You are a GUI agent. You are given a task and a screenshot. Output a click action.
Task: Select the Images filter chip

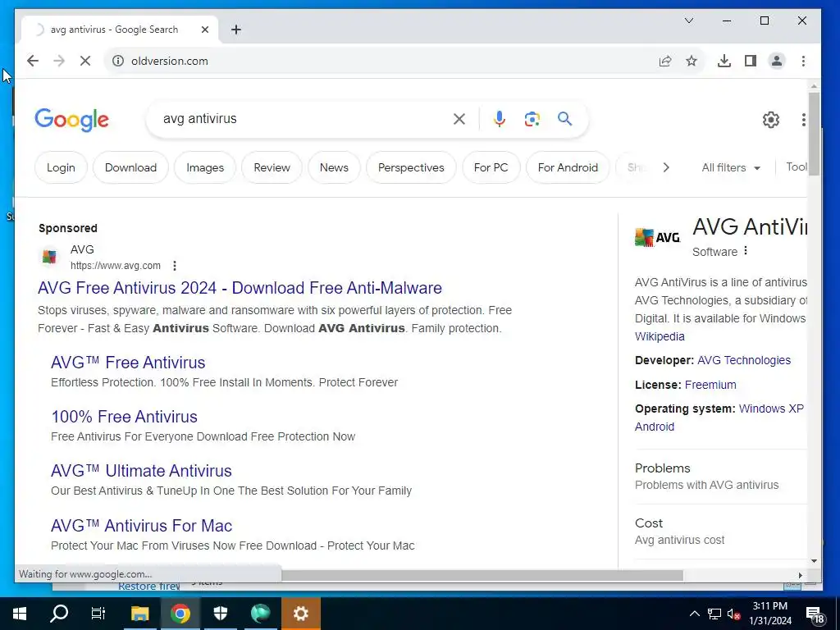[205, 167]
